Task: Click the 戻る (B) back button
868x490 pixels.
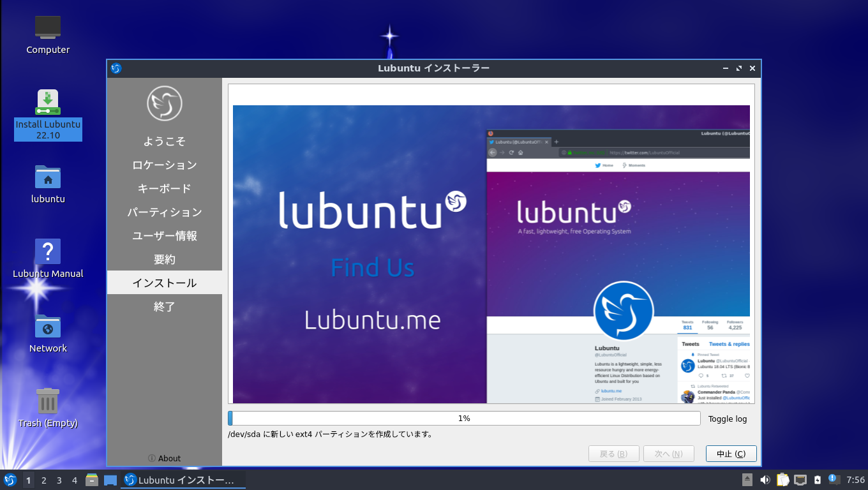Action: click(614, 454)
